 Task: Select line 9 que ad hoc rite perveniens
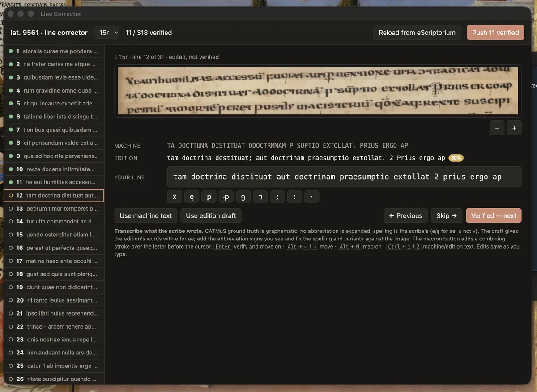(54, 156)
